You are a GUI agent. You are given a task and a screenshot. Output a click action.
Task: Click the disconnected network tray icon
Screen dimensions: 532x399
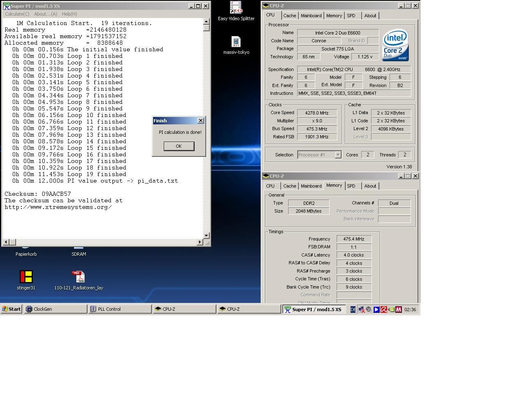tap(361, 310)
